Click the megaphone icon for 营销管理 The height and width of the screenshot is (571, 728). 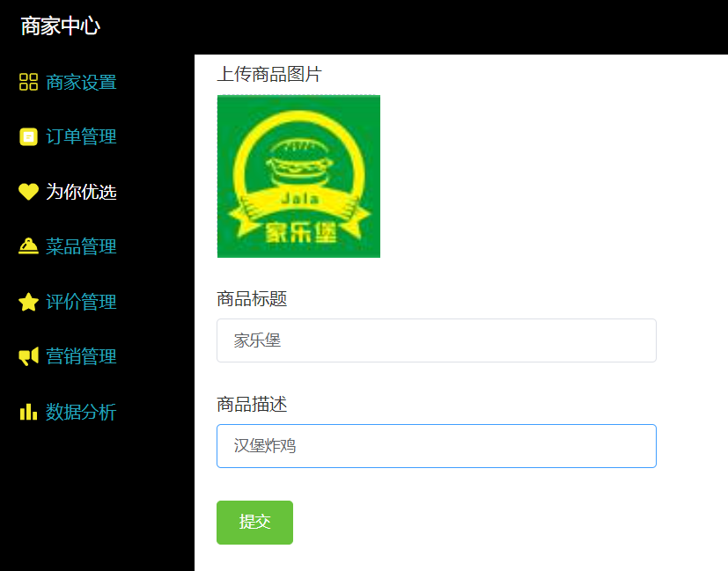(x=28, y=356)
